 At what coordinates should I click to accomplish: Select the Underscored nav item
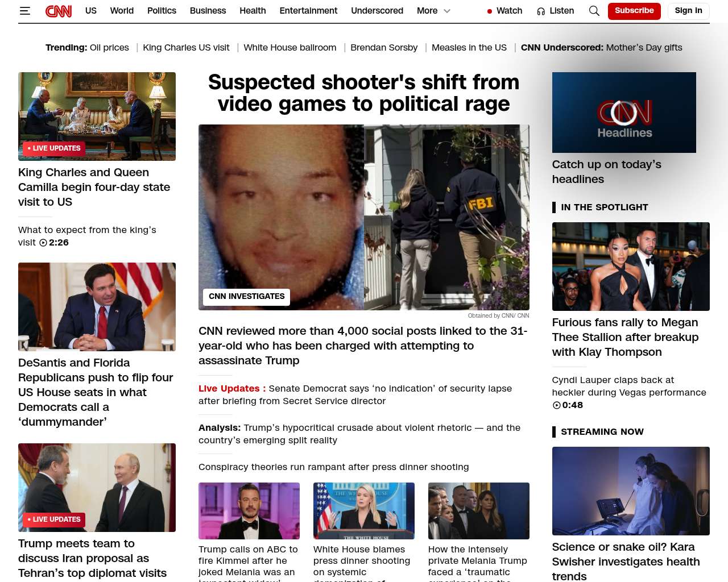(x=377, y=11)
